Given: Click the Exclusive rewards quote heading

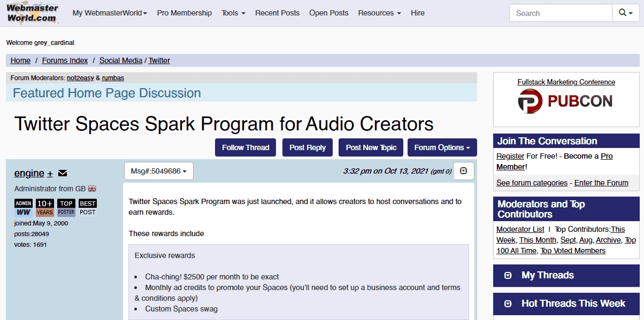Looking at the screenshot, I should 165,255.
